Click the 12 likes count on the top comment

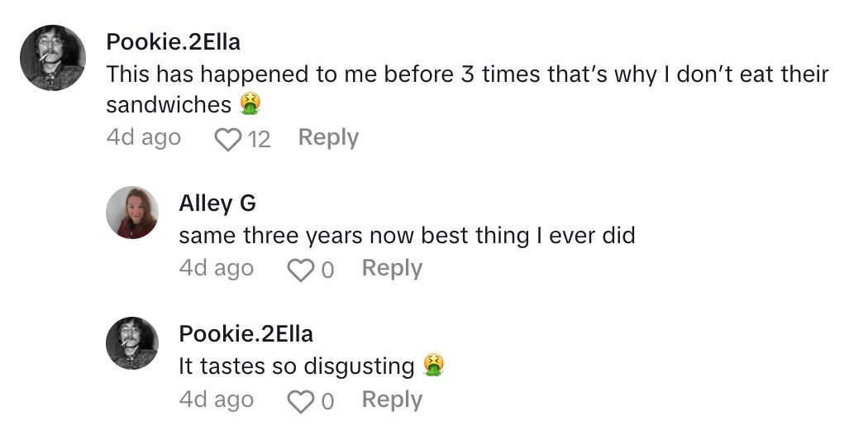point(259,139)
